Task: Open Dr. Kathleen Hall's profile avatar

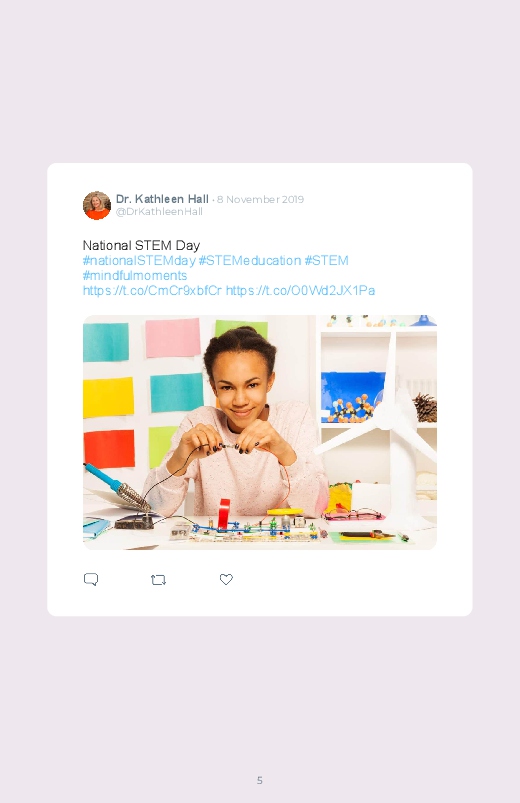Action: tap(97, 205)
